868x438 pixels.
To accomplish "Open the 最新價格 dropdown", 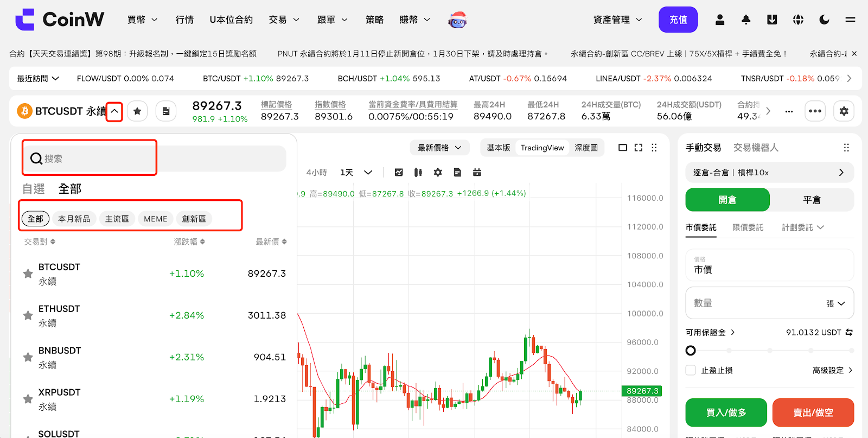I will coord(439,148).
